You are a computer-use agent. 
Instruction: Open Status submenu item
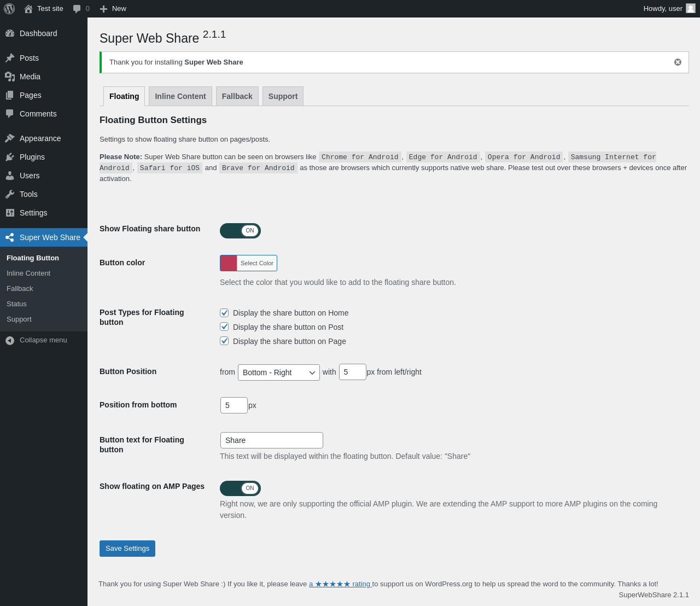click(44, 304)
